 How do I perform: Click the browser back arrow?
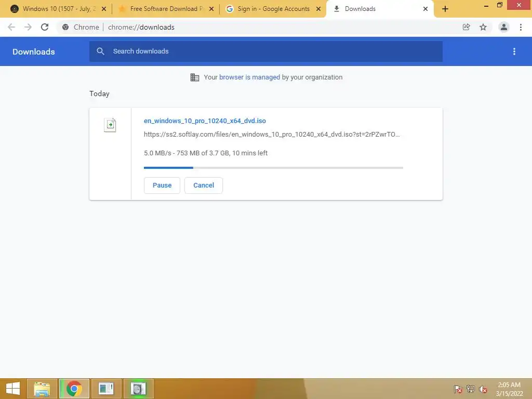pyautogui.click(x=11, y=27)
